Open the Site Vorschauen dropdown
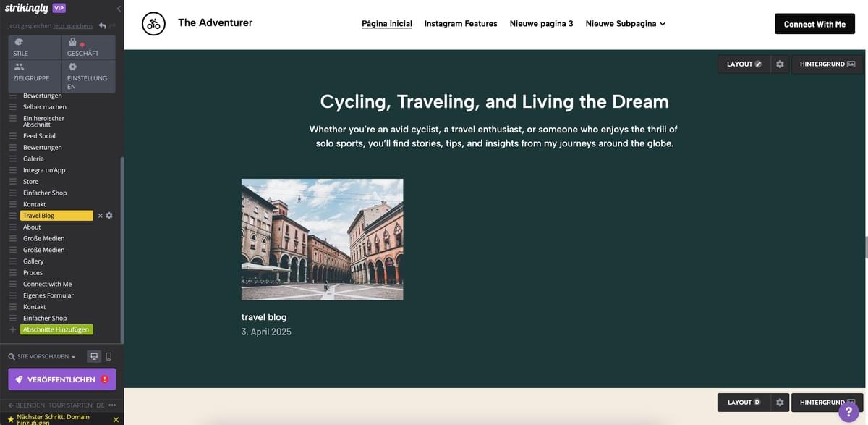Image resolution: width=868 pixels, height=425 pixels. tap(72, 355)
